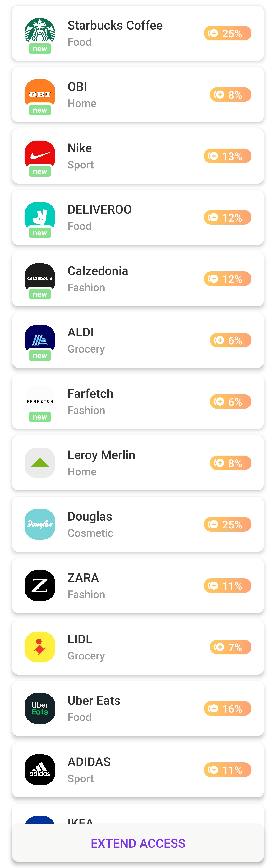Select the Uber Eats logo icon
The width and height of the screenshot is (276, 868).
pos(40,708)
